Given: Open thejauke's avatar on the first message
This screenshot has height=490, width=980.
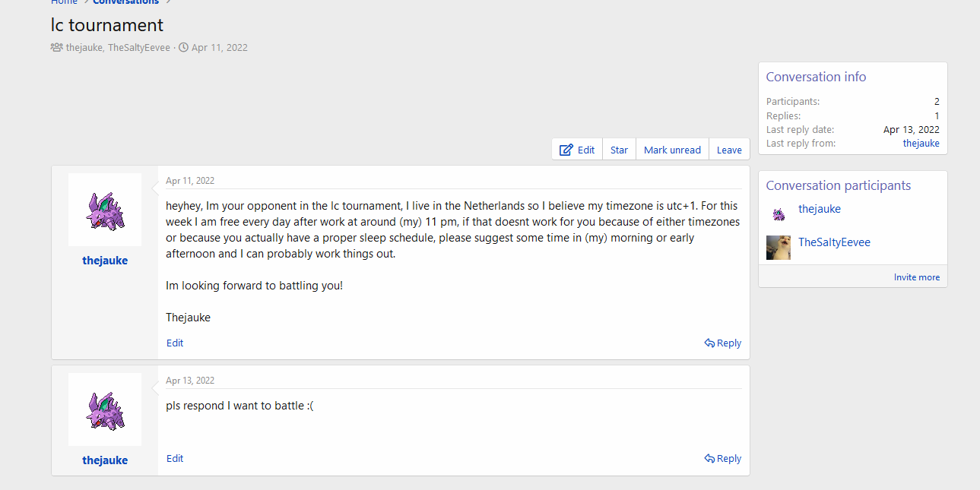Looking at the screenshot, I should pos(105,210).
